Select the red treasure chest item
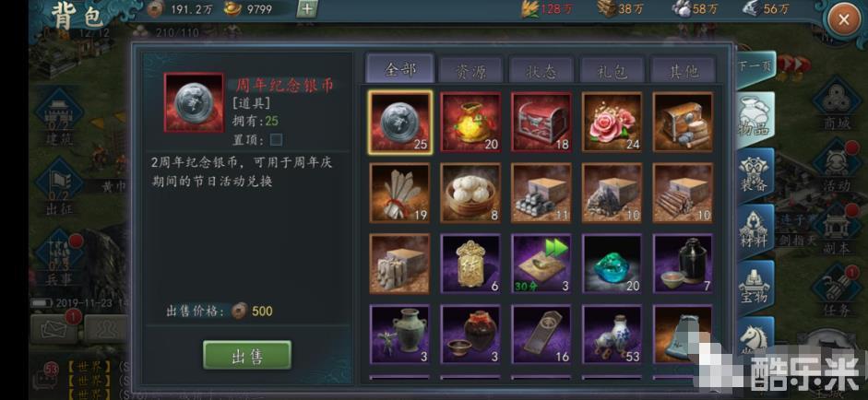 click(541, 123)
